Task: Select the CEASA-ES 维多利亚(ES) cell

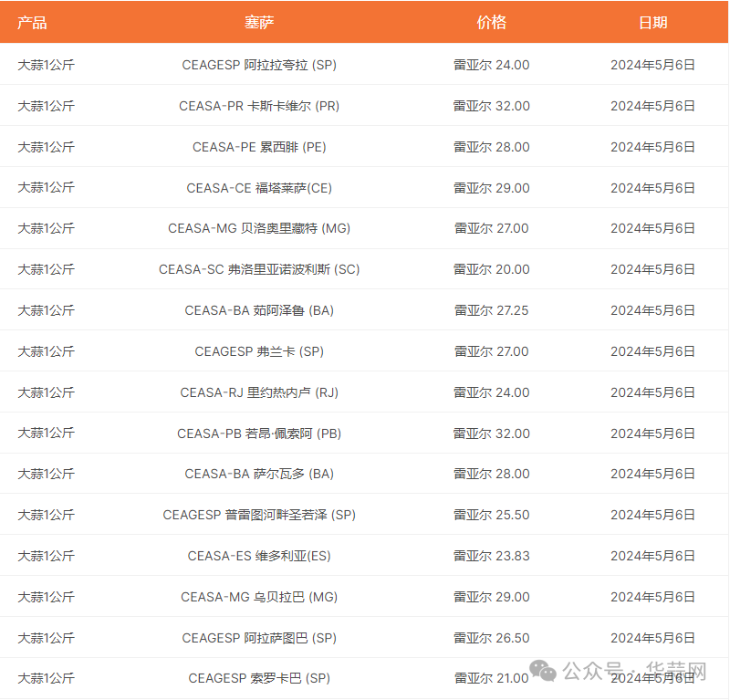Action: [x=259, y=556]
